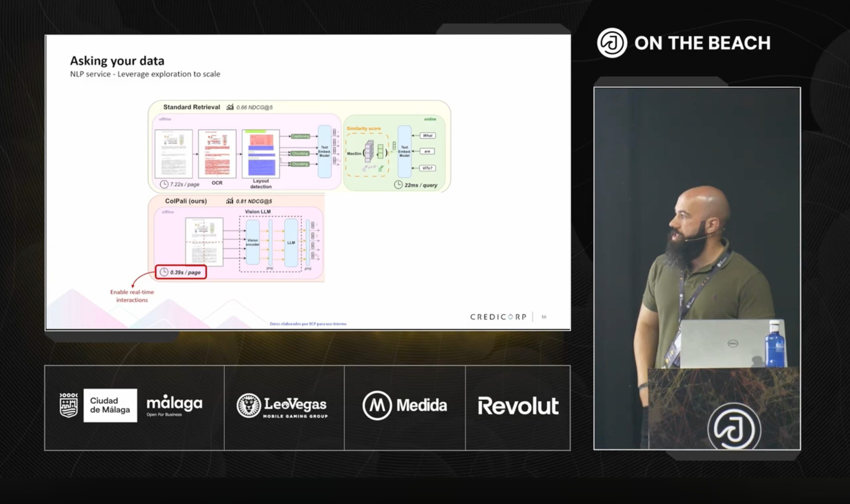Click the green Captioning block
This screenshot has width=850, height=504.
[300, 136]
